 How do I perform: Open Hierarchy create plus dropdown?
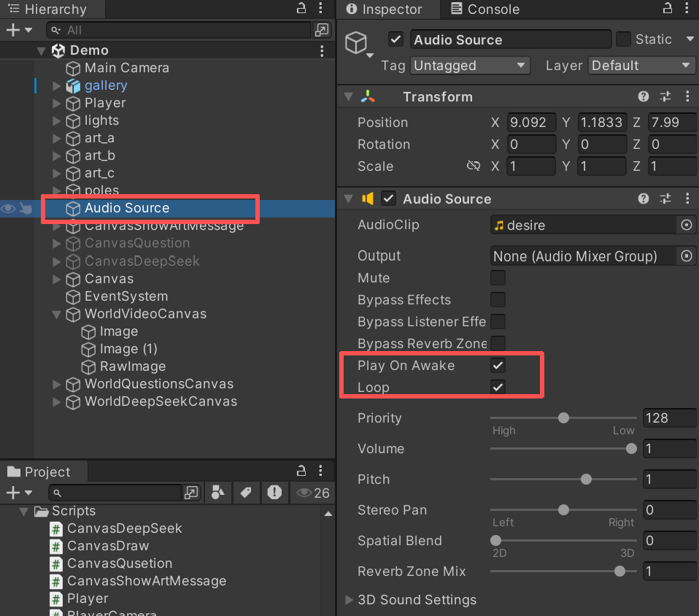(19, 30)
